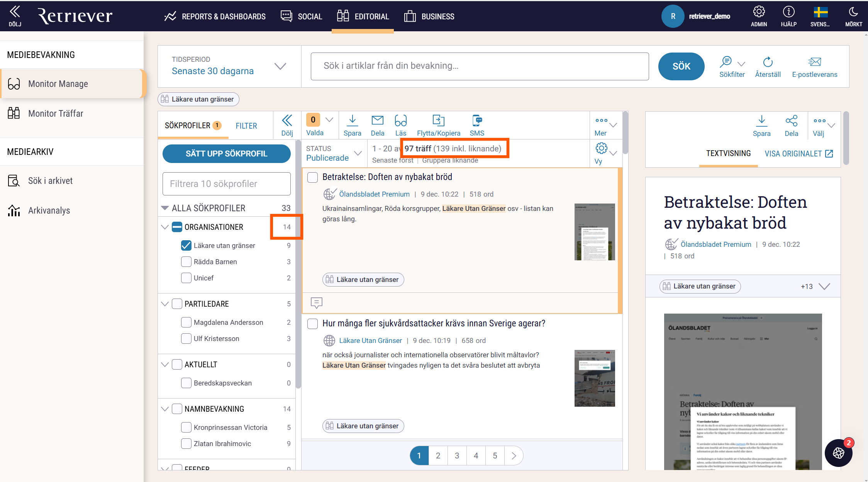Collapse the AKTUELLT group
The height and width of the screenshot is (482, 868).
165,365
